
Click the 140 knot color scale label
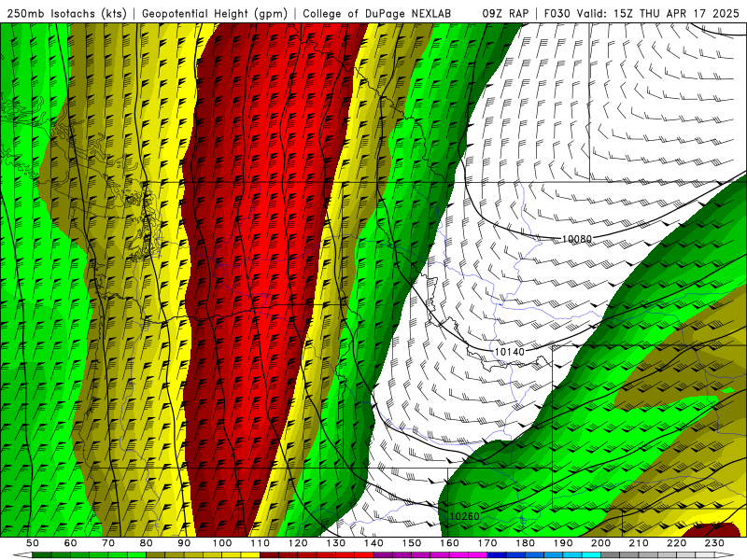click(373, 543)
